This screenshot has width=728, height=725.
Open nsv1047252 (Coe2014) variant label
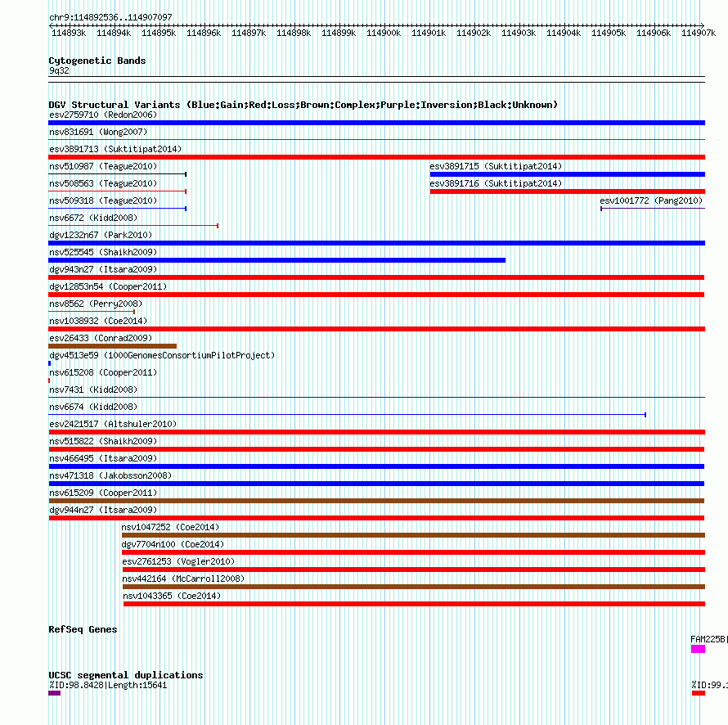(x=170, y=527)
